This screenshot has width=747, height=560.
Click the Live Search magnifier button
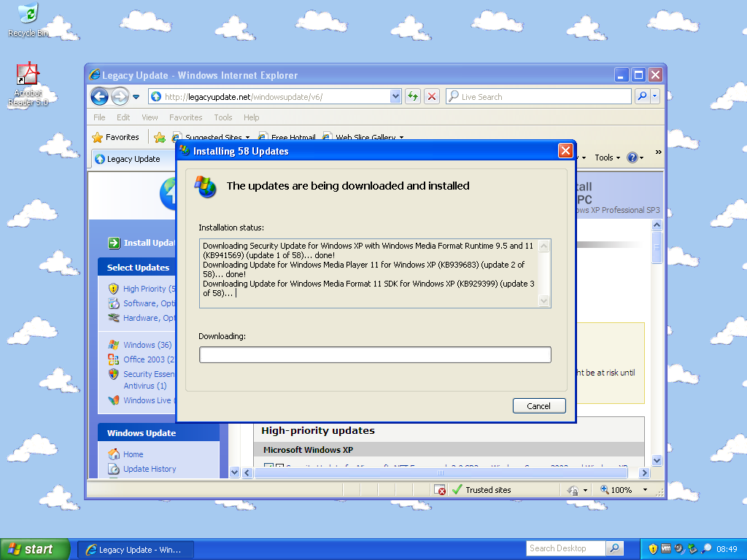tap(642, 97)
